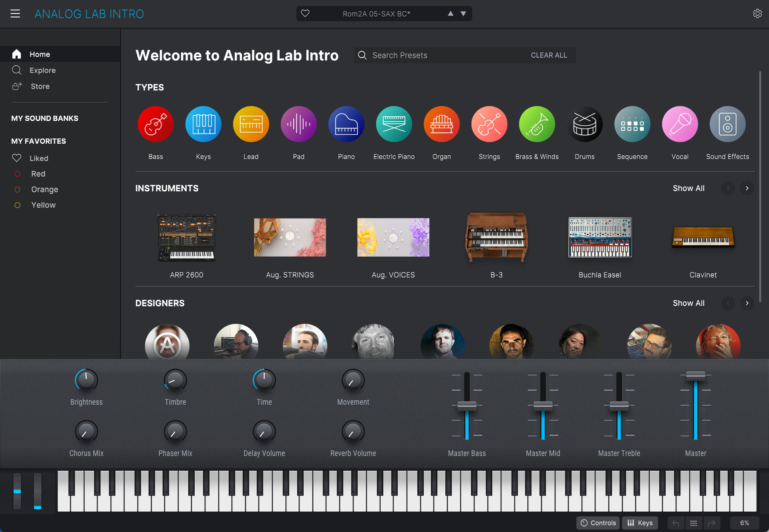769x532 pixels.
Task: Select the Piano type icon
Action: pos(346,124)
